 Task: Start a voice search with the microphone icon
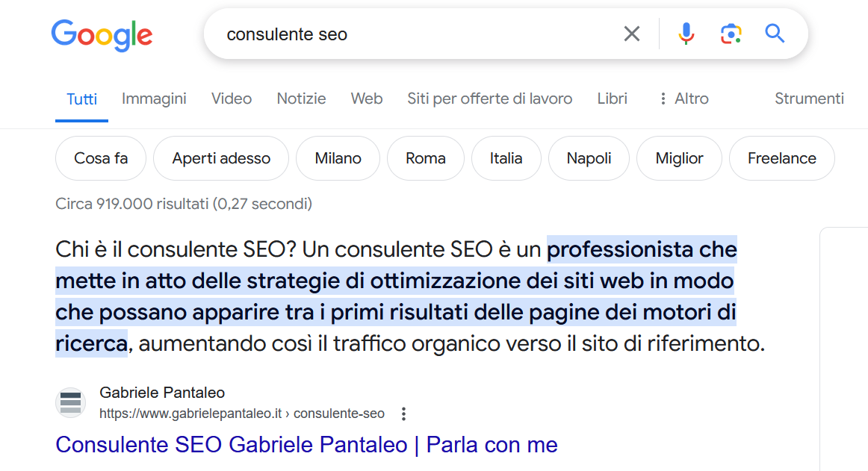point(686,33)
